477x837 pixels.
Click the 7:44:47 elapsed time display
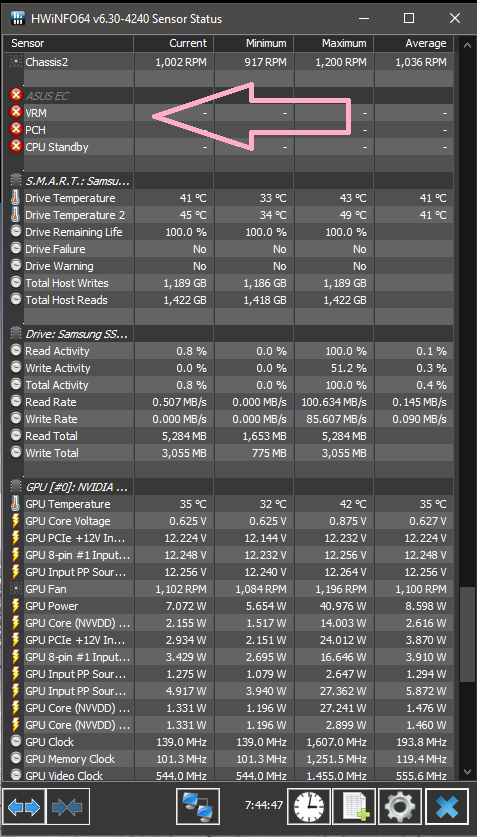click(264, 804)
